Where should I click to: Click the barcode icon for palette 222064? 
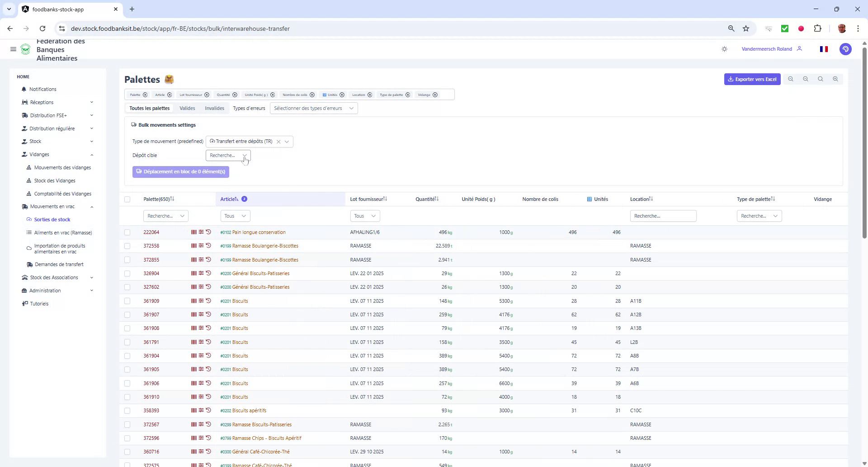[193, 232]
